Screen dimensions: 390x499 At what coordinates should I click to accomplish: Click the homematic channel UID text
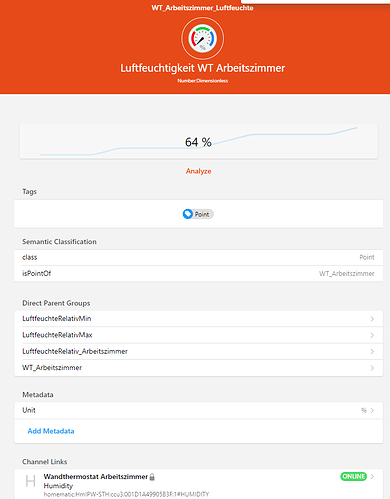tap(126, 494)
